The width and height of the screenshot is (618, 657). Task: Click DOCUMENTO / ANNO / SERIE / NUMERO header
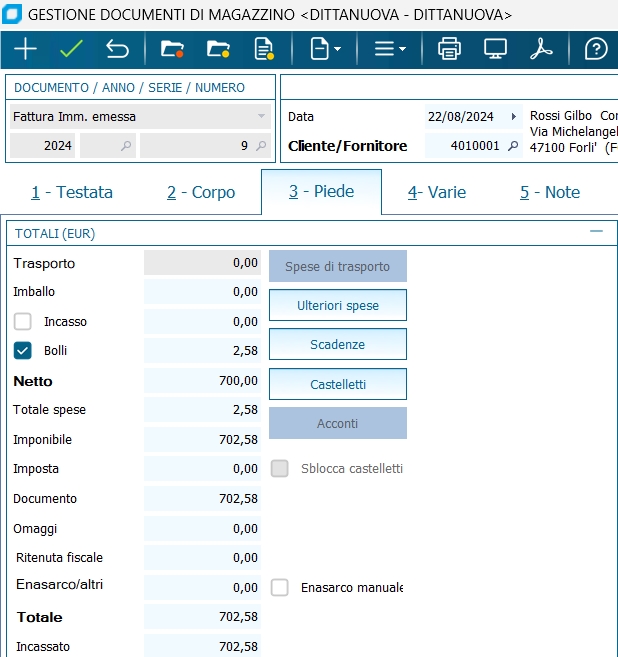click(x=129, y=88)
